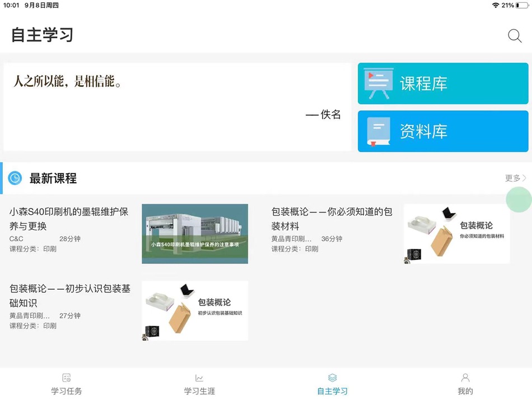The width and height of the screenshot is (532, 399).
Task: Tap the 10:01 status bar clock
Action: coord(11,5)
